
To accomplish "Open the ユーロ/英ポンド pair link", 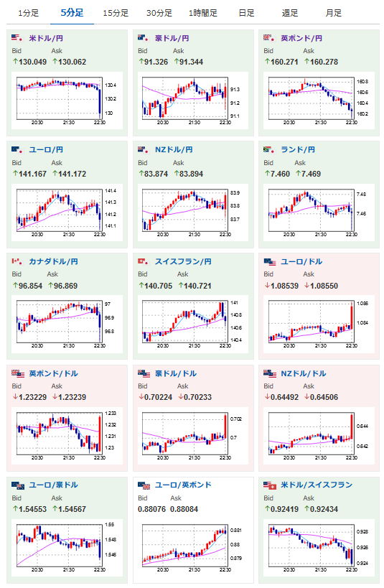I will (x=183, y=485).
